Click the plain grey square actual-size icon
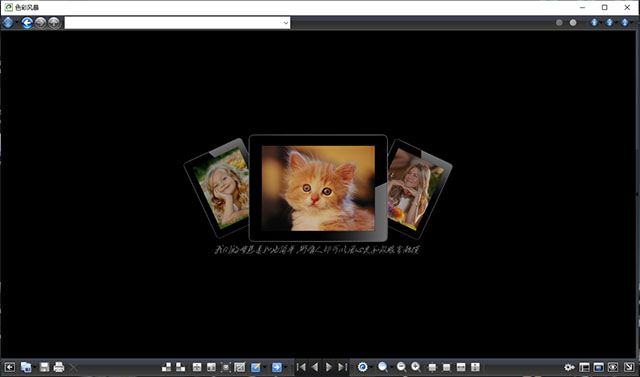The width and height of the screenshot is (640, 377). (x=447, y=368)
